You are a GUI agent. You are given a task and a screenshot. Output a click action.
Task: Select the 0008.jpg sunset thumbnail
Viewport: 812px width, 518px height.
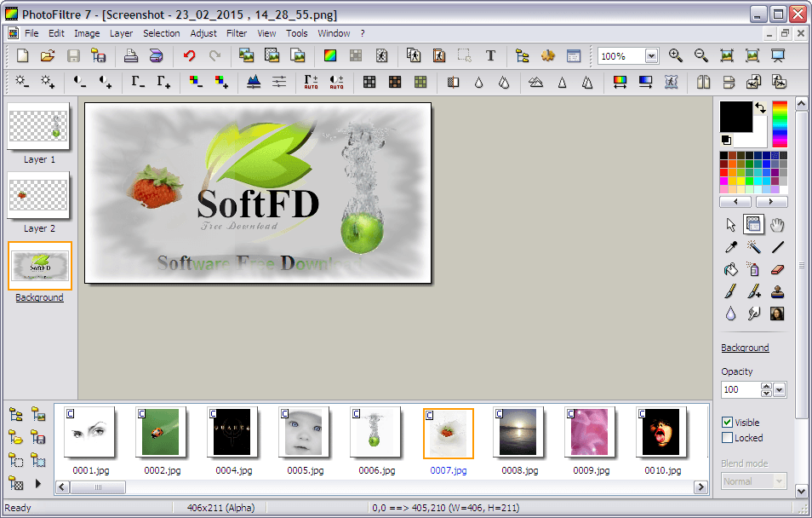click(x=518, y=432)
